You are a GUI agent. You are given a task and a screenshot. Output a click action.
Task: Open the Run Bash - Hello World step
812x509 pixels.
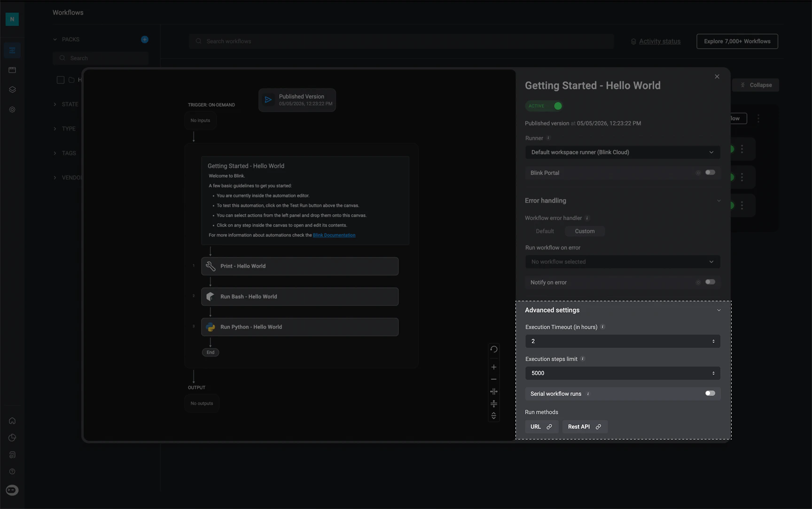300,297
